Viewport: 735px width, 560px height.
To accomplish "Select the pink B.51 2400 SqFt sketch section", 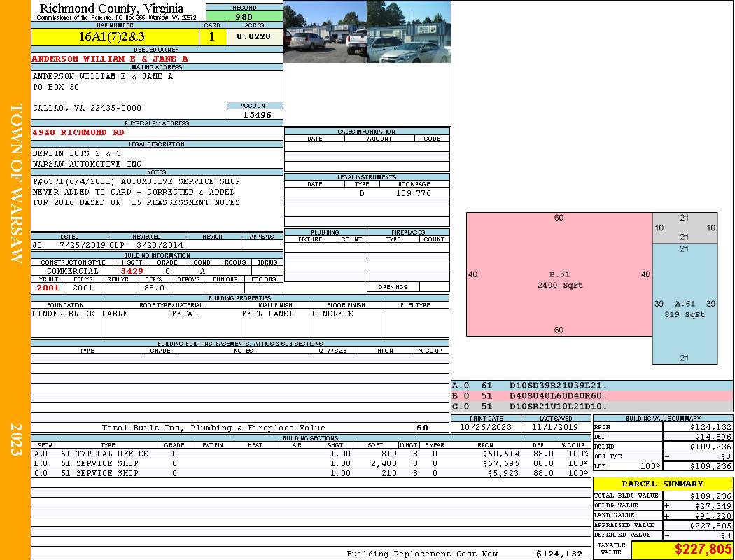I will (559, 274).
